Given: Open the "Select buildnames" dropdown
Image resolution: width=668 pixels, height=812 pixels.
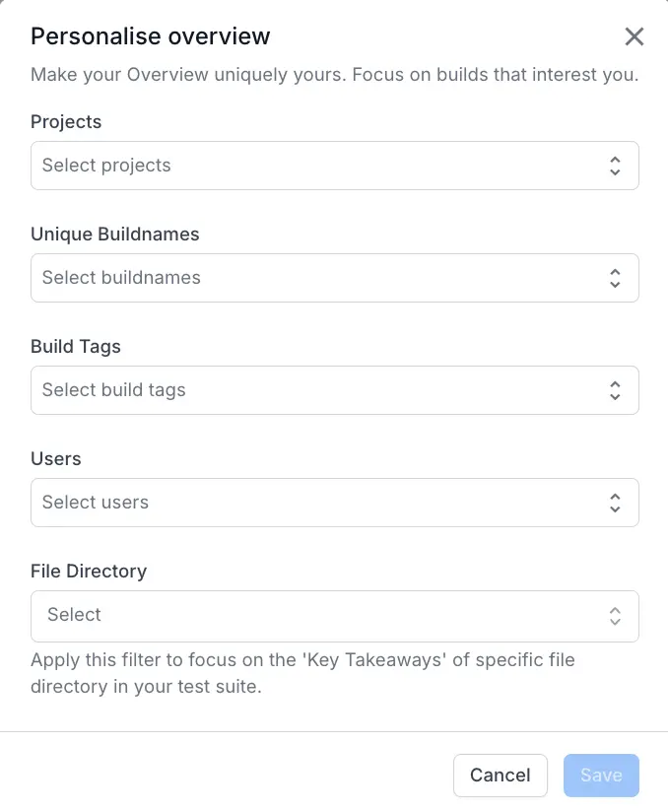Looking at the screenshot, I should tap(315, 278).
